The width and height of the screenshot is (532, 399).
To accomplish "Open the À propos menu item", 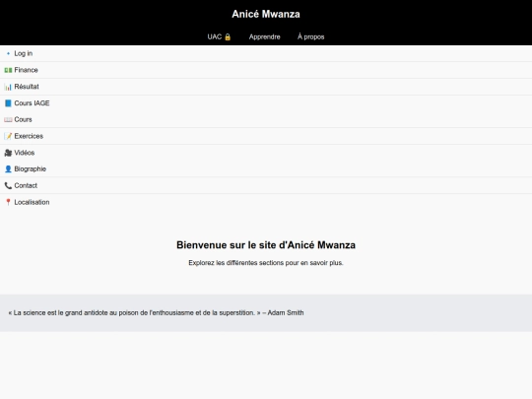I will coord(310,37).
